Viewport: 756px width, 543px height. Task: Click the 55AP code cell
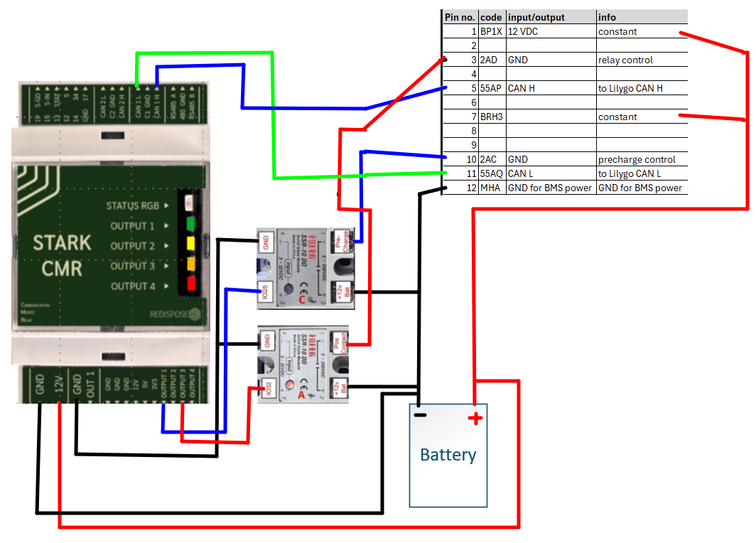point(491,88)
